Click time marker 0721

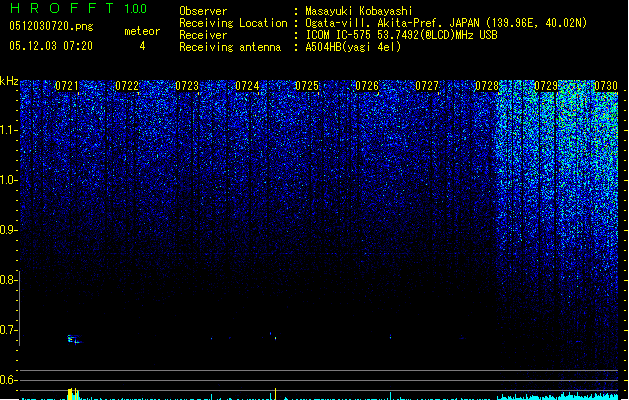(x=67, y=86)
